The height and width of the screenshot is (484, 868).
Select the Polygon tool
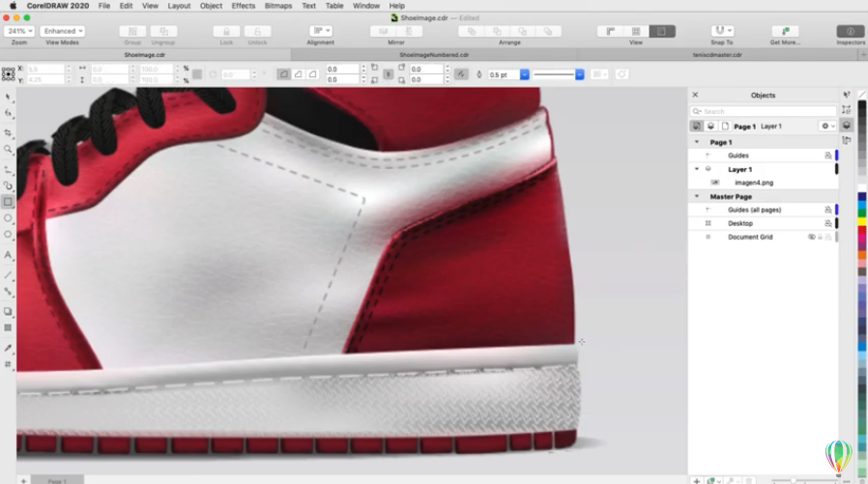click(x=8, y=235)
